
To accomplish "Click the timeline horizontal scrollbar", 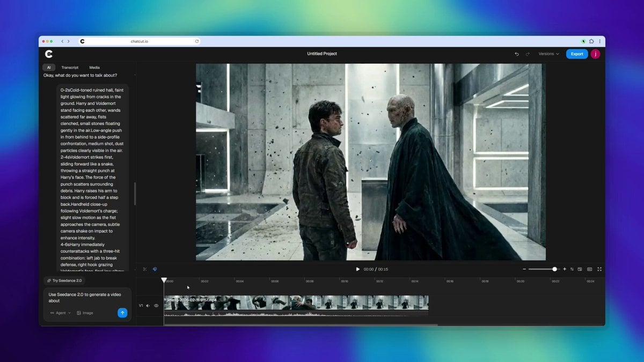I will [x=301, y=324].
